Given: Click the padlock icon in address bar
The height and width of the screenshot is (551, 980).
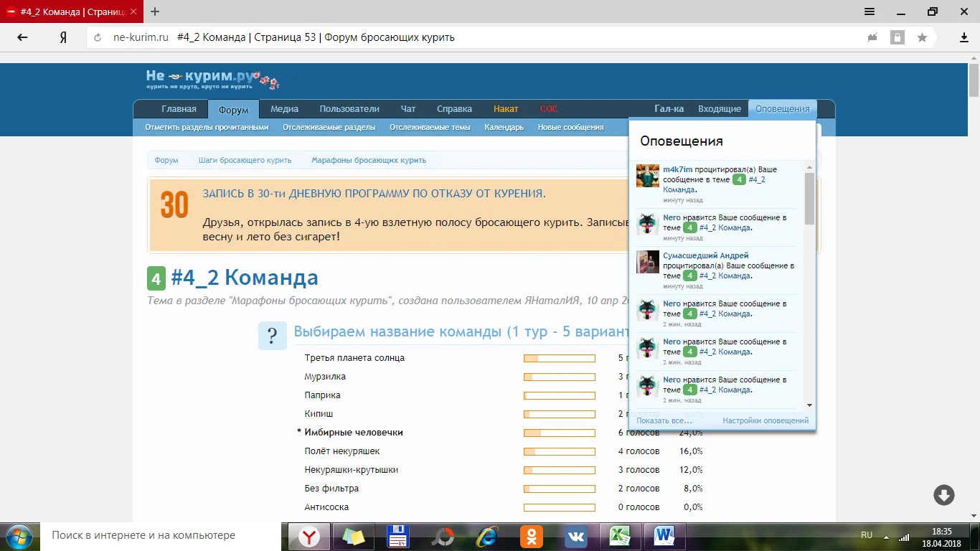Looking at the screenshot, I should [897, 37].
